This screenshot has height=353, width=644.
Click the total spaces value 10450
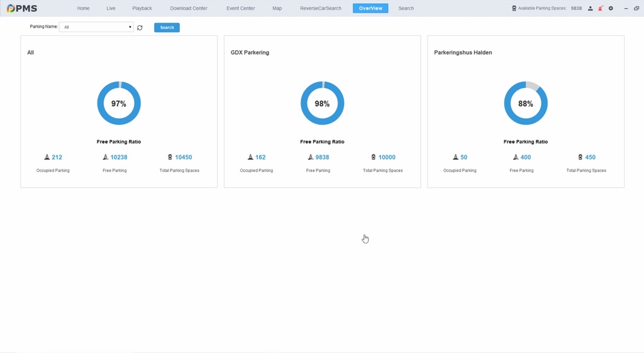coord(184,157)
